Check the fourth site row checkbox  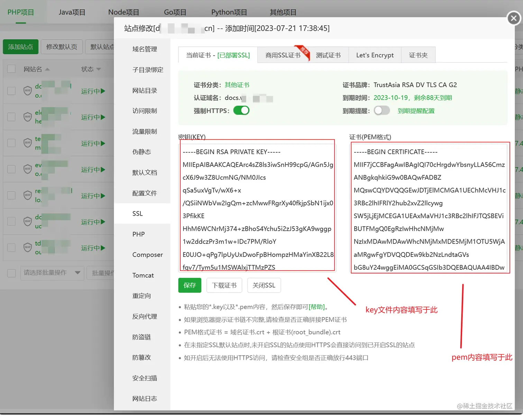point(11,169)
